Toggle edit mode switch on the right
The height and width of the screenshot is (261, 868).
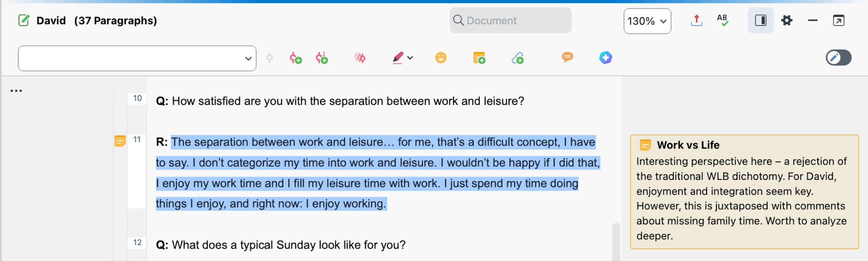click(838, 58)
